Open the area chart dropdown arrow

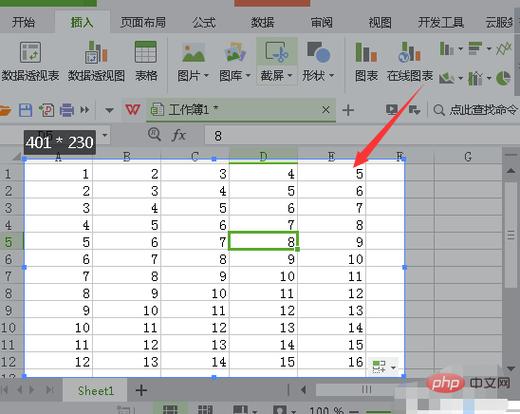click(461, 78)
